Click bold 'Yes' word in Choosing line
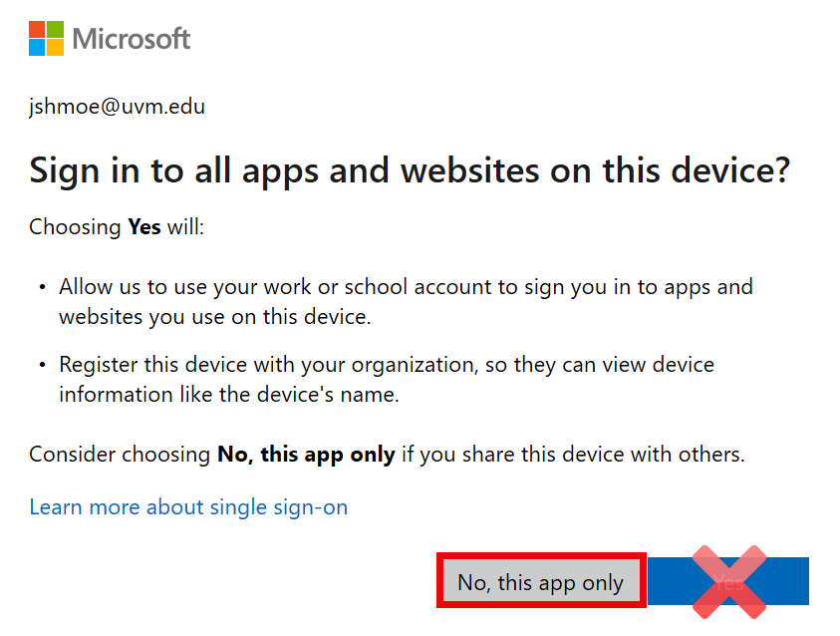Image resolution: width=840 pixels, height=636 pixels. tap(144, 227)
